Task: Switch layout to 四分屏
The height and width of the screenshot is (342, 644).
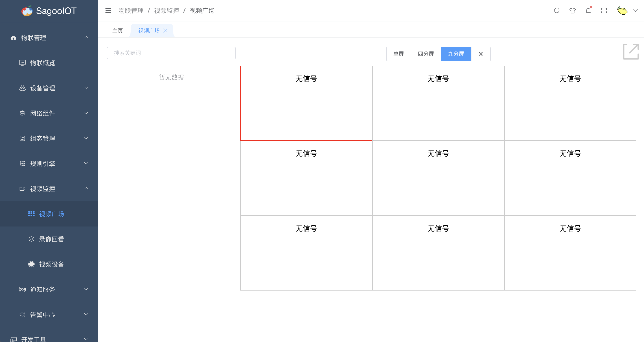Action: (426, 54)
